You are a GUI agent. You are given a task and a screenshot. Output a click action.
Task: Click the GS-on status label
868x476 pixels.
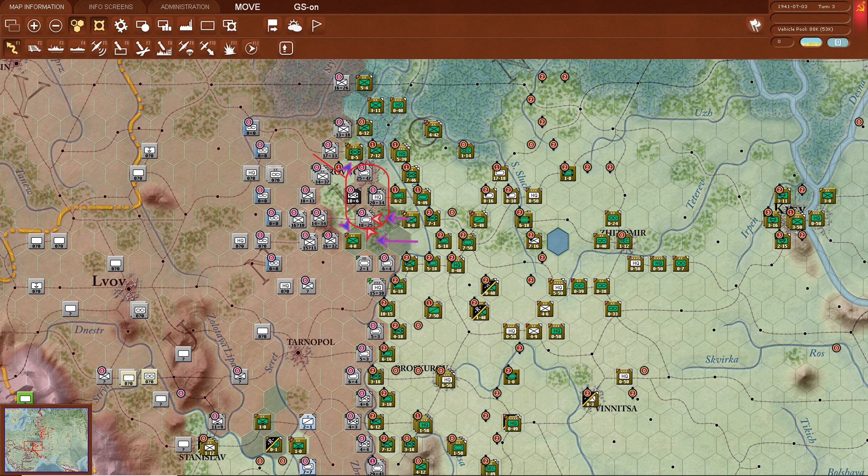point(306,7)
